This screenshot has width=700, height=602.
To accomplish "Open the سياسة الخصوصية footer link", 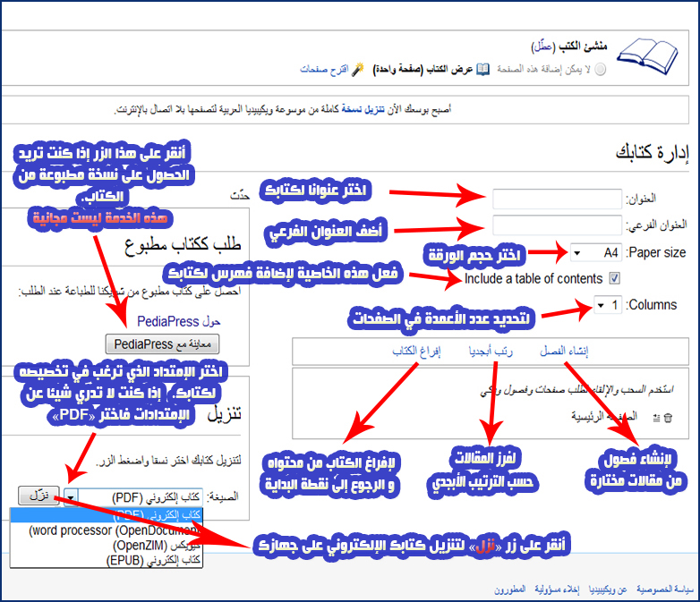I will (x=665, y=589).
